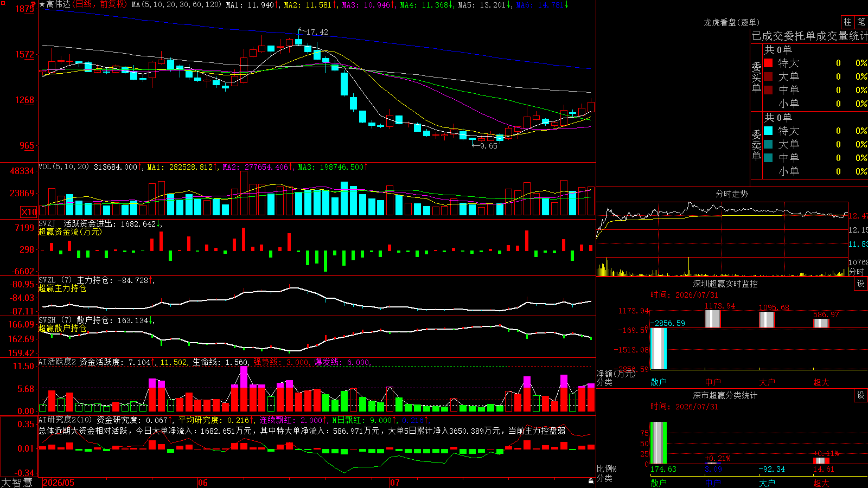The height and width of the screenshot is (488, 868).
Task: Click the SVSH (7) indicator name label
Action: 55,320
